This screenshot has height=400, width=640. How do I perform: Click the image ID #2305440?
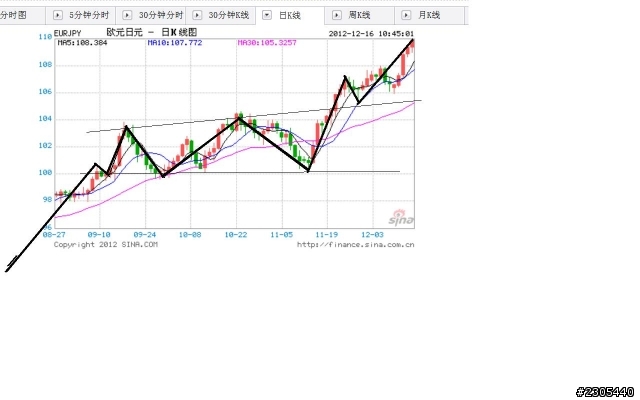click(x=605, y=392)
